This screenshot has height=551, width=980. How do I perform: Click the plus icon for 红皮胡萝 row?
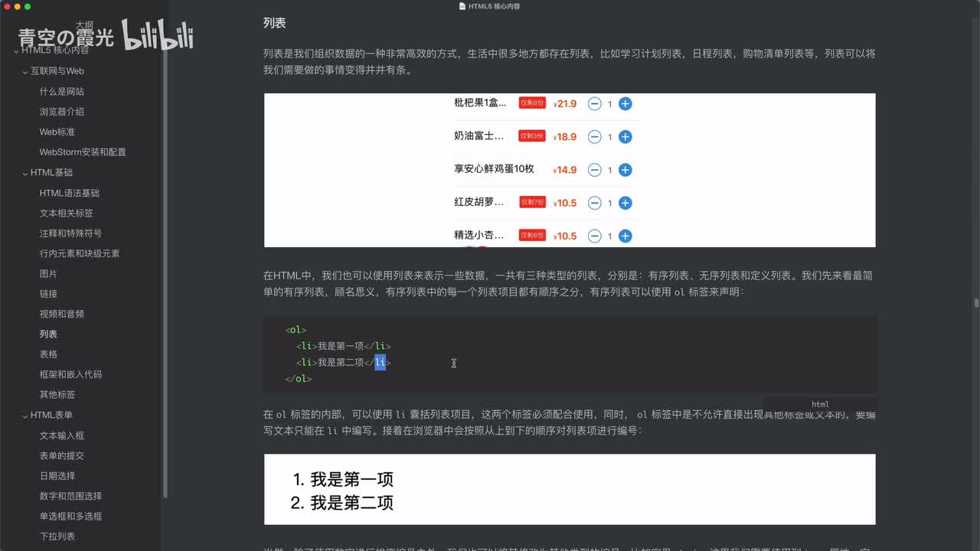pos(625,203)
